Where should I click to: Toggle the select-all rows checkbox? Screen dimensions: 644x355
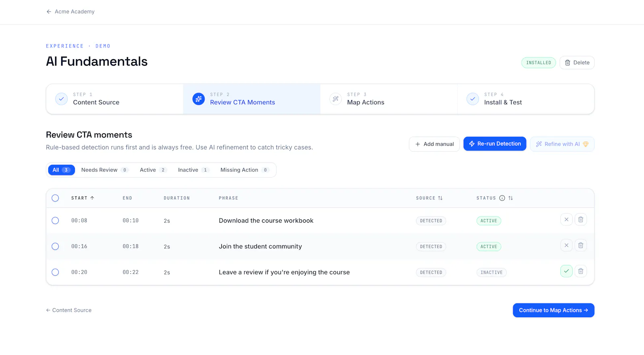point(55,198)
